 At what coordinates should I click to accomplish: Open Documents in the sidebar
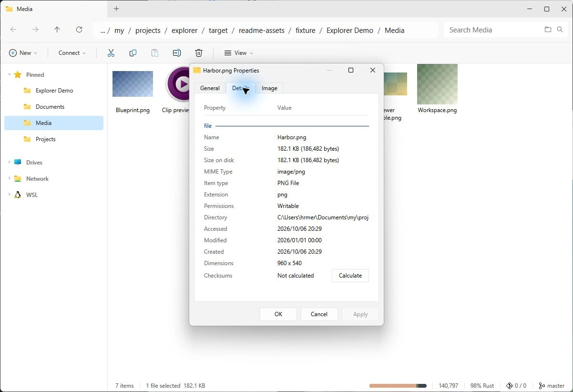54,107
